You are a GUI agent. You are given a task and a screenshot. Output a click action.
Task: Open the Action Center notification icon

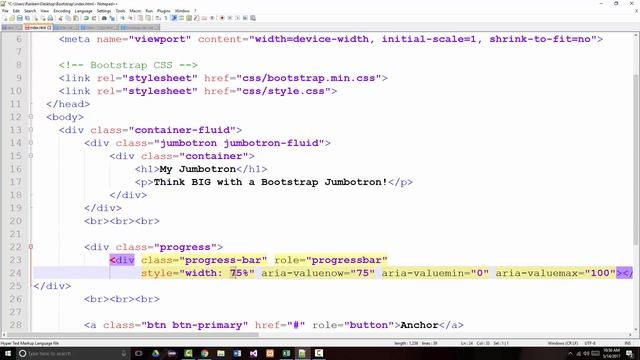tap(630, 353)
